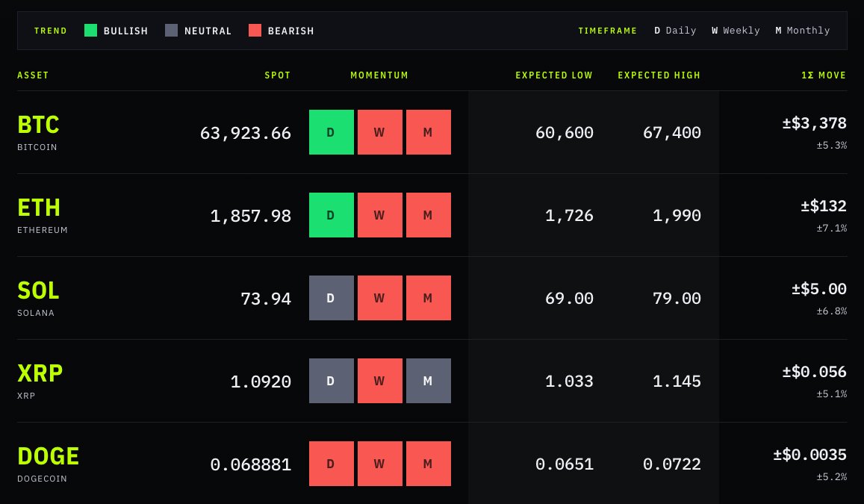Click ETH expected high 1,990
The width and height of the screenshot is (864, 504).
677,215
